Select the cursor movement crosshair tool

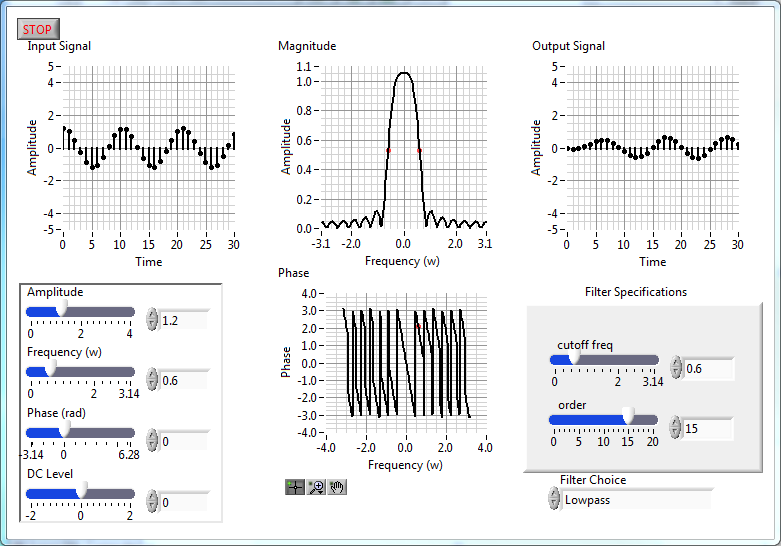point(294,487)
